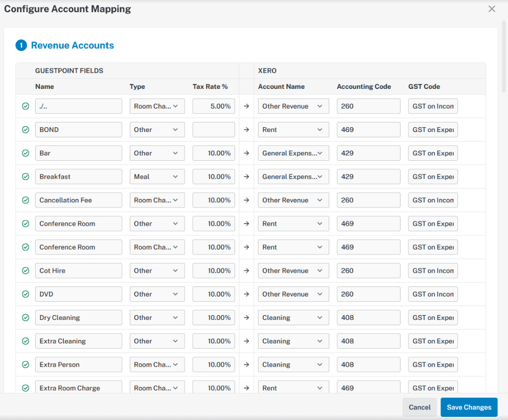Viewport: 508px width, 420px height.
Task: Click the arrow icon in the DVD row
Action: pos(246,294)
